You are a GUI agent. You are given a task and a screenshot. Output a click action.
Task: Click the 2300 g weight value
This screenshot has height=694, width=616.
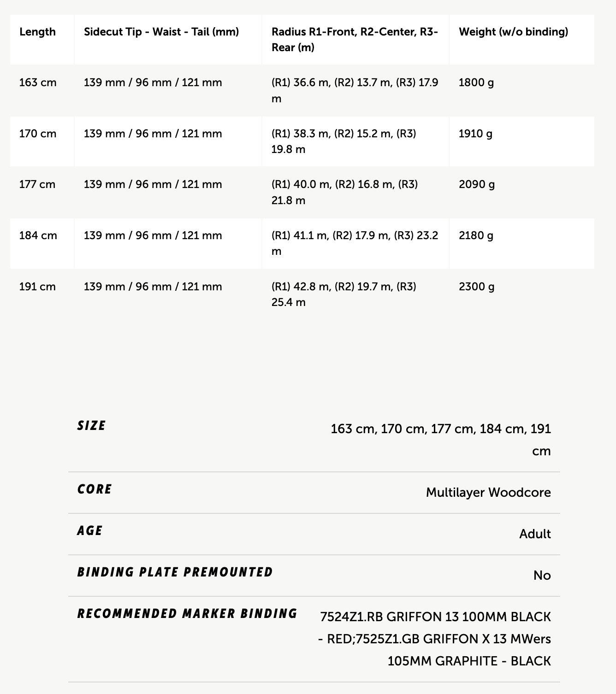pos(477,287)
